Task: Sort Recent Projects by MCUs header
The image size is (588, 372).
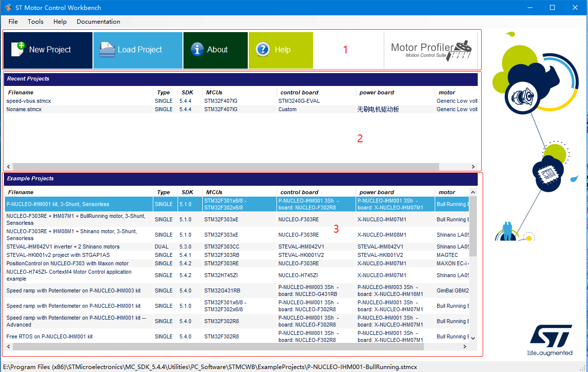Action: 214,92
